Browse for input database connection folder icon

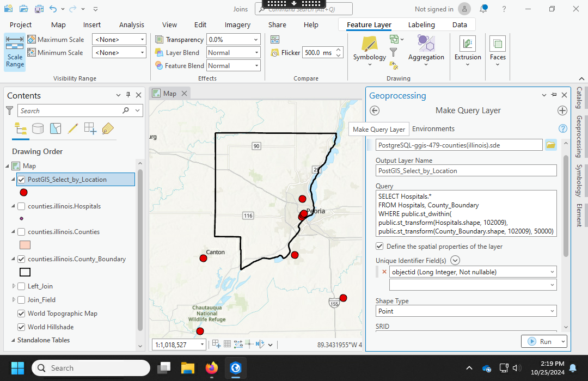(x=550, y=145)
